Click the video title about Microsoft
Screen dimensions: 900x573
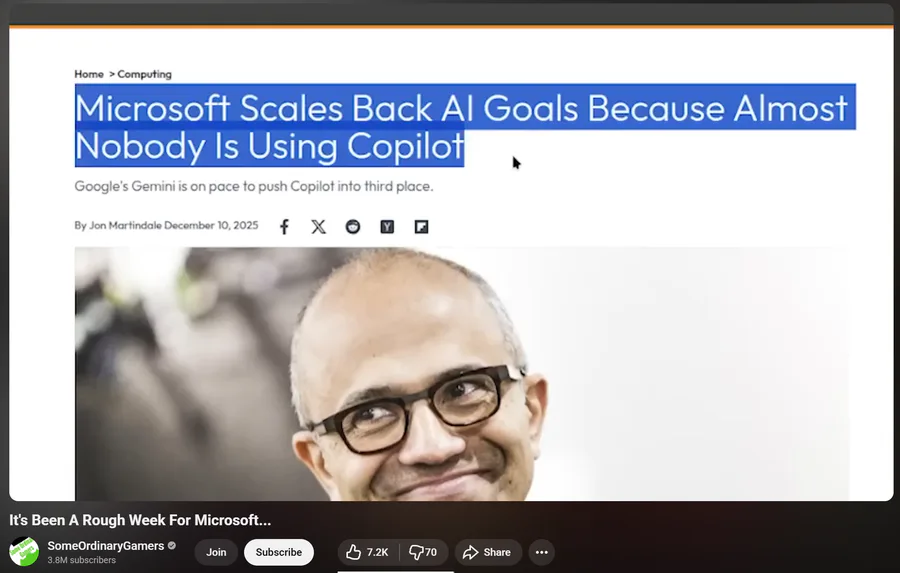[x=140, y=520]
